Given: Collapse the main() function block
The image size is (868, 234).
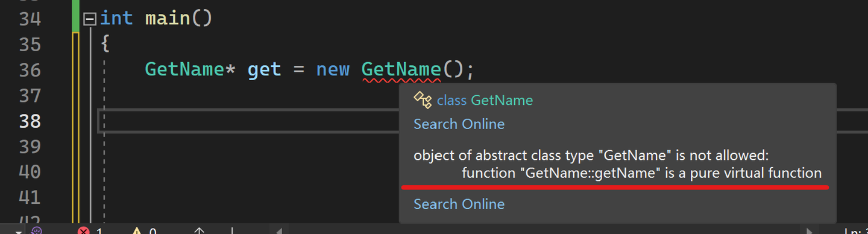Looking at the screenshot, I should pyautogui.click(x=90, y=19).
